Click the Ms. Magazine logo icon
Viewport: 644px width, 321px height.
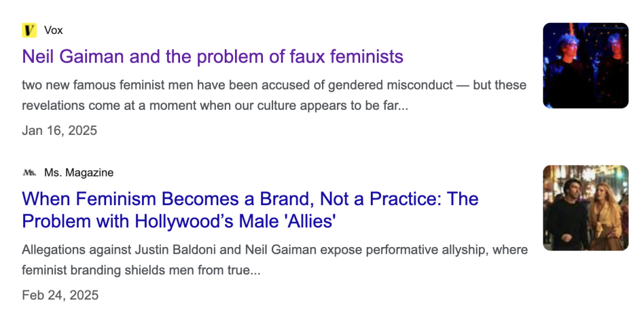[29, 172]
